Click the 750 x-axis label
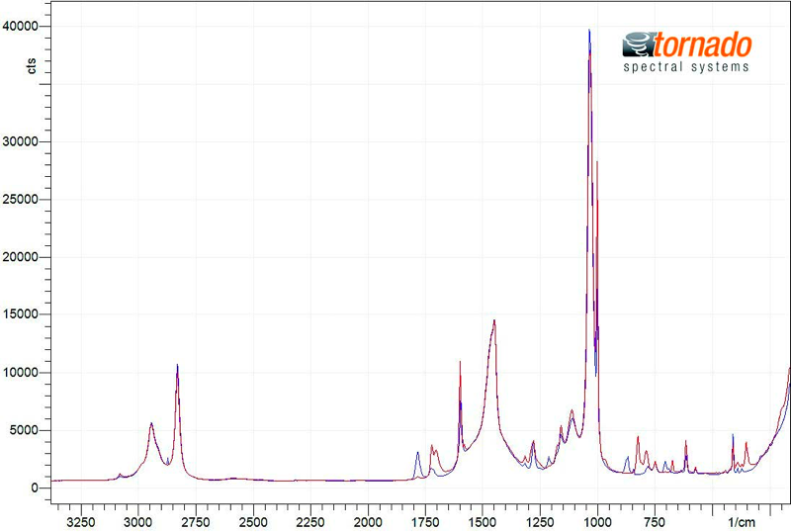Viewport: 791px width, 532px height. tap(655, 522)
